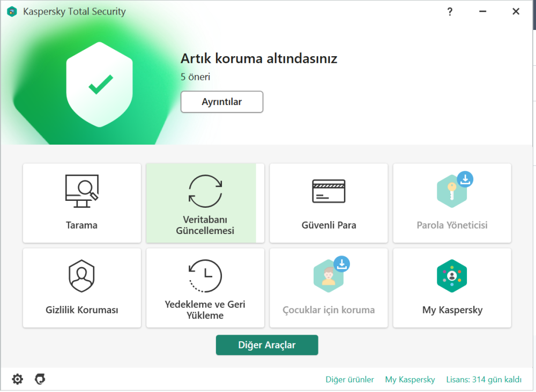Click "Yedekleme ve Geri Yükleme" label text

[x=205, y=310]
